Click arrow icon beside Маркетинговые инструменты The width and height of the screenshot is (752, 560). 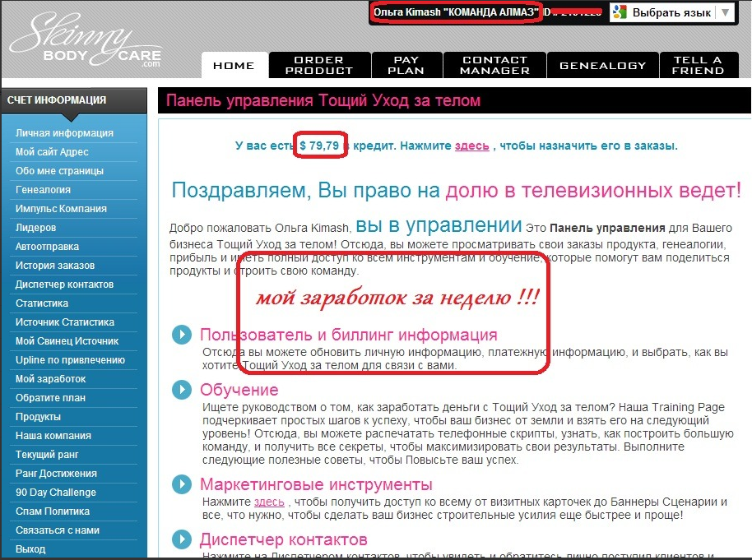(x=182, y=484)
